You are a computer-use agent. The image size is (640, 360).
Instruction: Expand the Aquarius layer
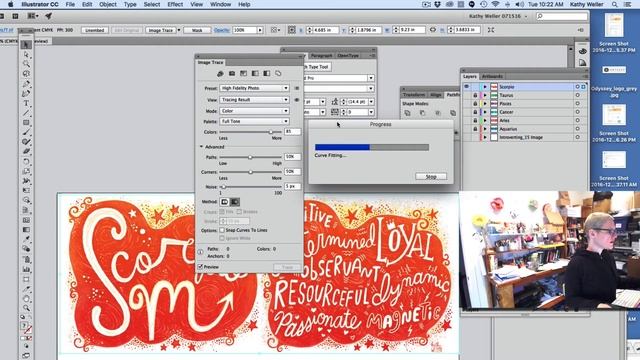(485, 129)
